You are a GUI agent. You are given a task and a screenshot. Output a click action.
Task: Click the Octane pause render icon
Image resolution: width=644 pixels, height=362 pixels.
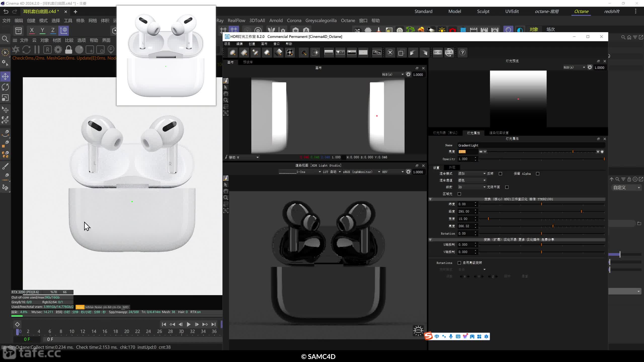coord(37,50)
